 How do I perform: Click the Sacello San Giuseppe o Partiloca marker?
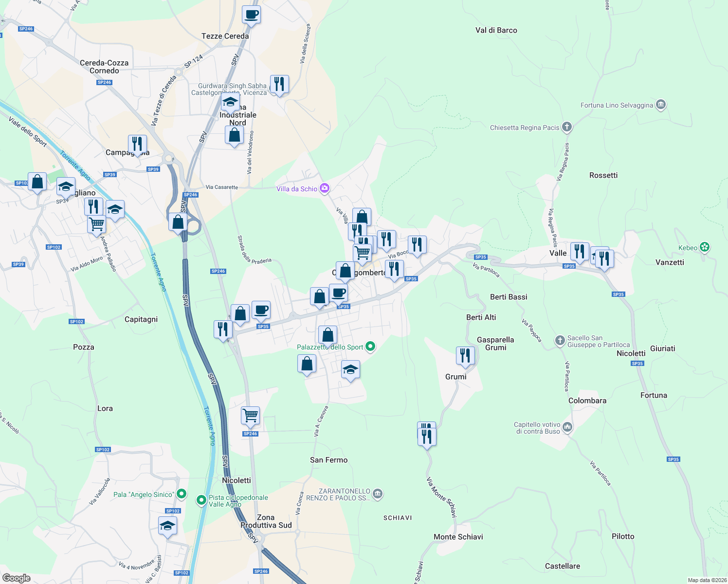[x=559, y=340]
